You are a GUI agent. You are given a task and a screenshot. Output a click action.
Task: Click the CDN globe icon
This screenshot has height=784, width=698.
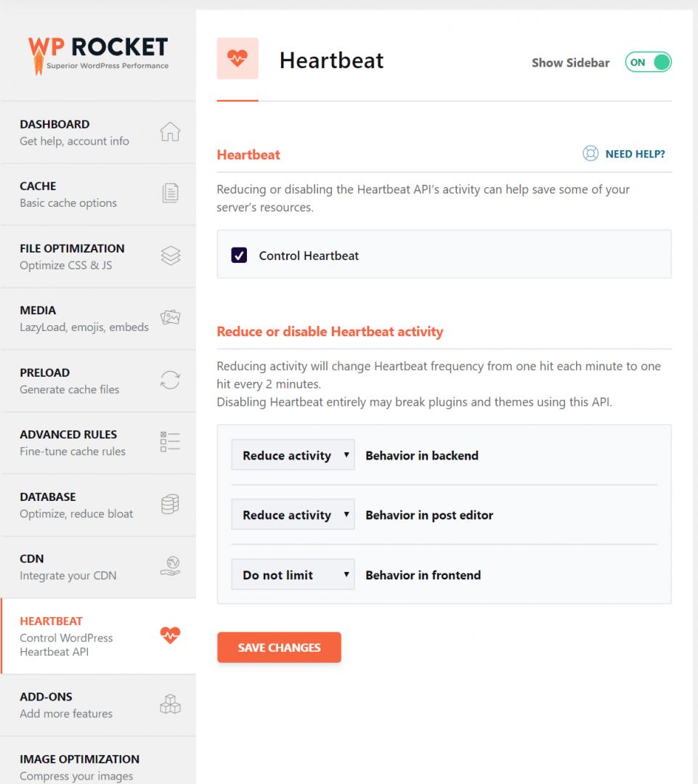tap(170, 566)
